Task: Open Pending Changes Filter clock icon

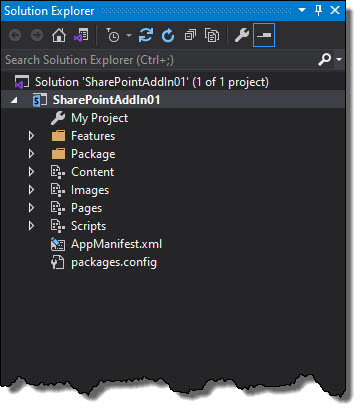Action: click(x=113, y=35)
